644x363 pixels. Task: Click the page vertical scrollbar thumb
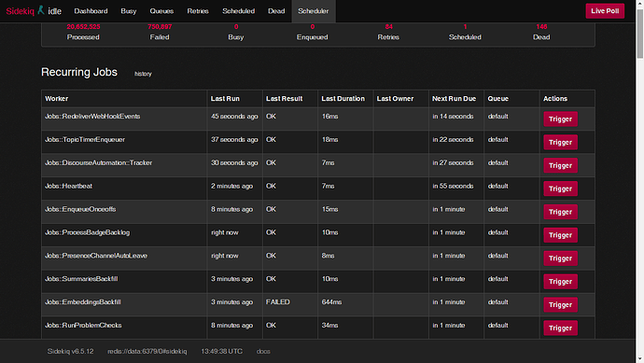(640, 34)
